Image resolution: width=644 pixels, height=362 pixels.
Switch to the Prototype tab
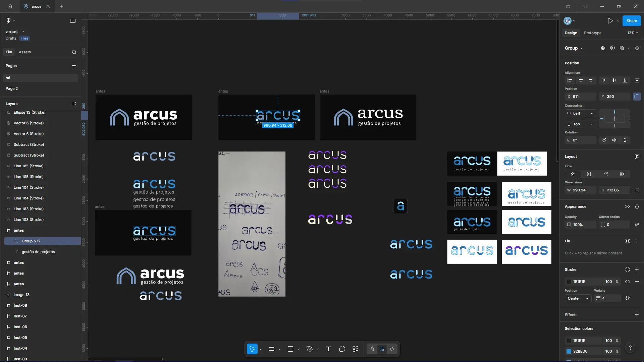click(x=592, y=33)
